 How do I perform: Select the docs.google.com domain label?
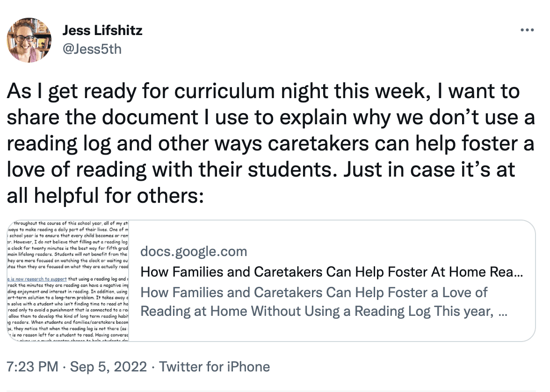(194, 251)
